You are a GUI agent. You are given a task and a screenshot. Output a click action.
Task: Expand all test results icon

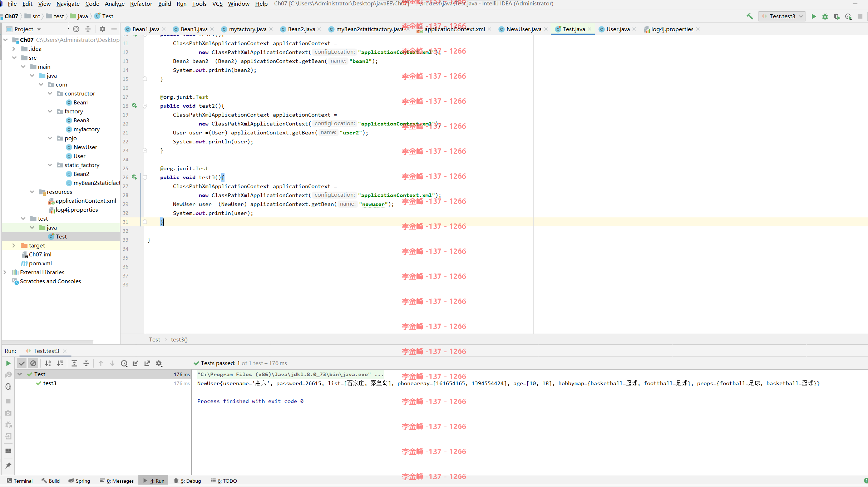click(x=74, y=363)
